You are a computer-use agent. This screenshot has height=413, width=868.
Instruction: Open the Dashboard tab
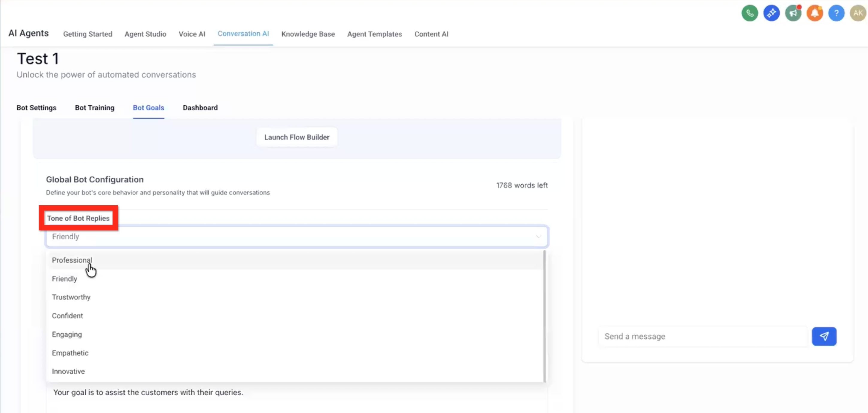pos(200,108)
